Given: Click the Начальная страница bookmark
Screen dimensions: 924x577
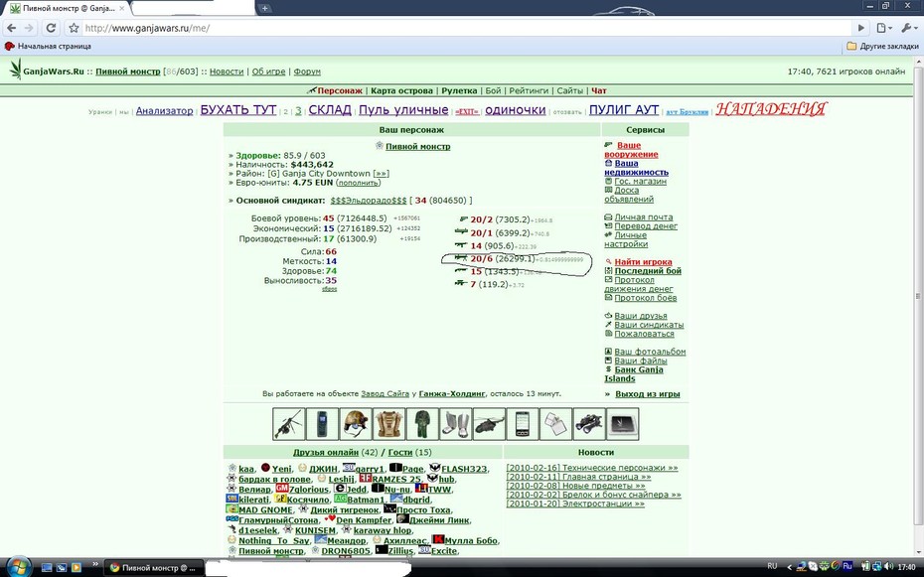Looking at the screenshot, I should tap(48, 46).
